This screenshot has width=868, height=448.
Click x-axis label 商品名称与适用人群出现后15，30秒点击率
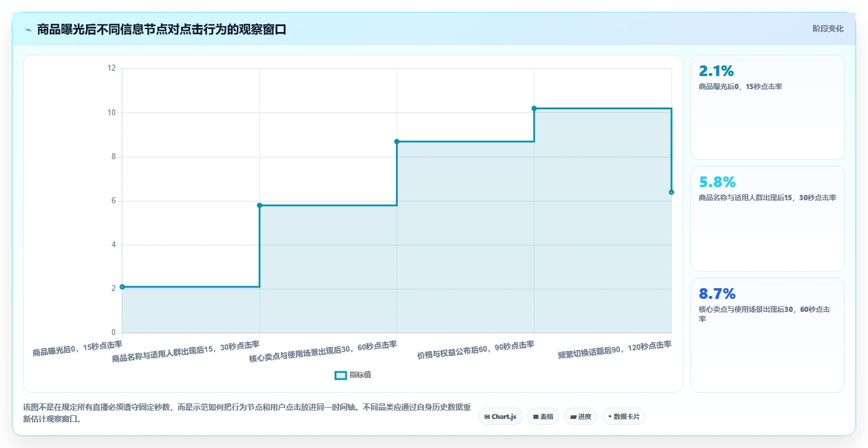[x=186, y=351]
